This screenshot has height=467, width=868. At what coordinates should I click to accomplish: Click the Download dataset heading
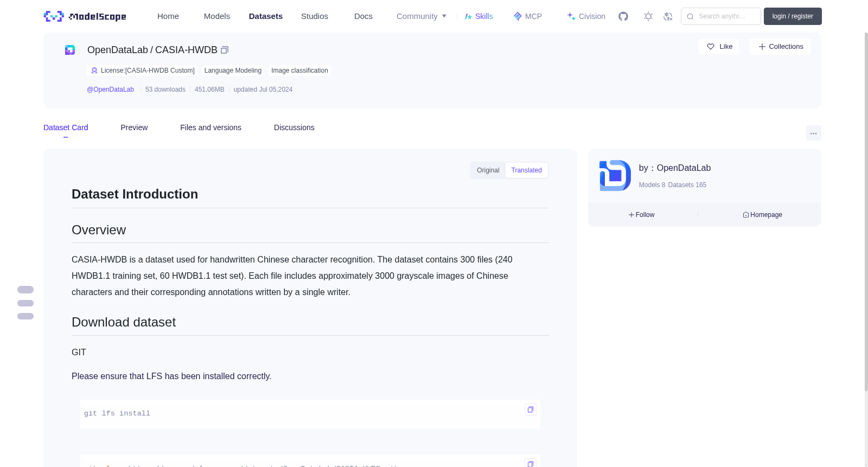point(124,322)
